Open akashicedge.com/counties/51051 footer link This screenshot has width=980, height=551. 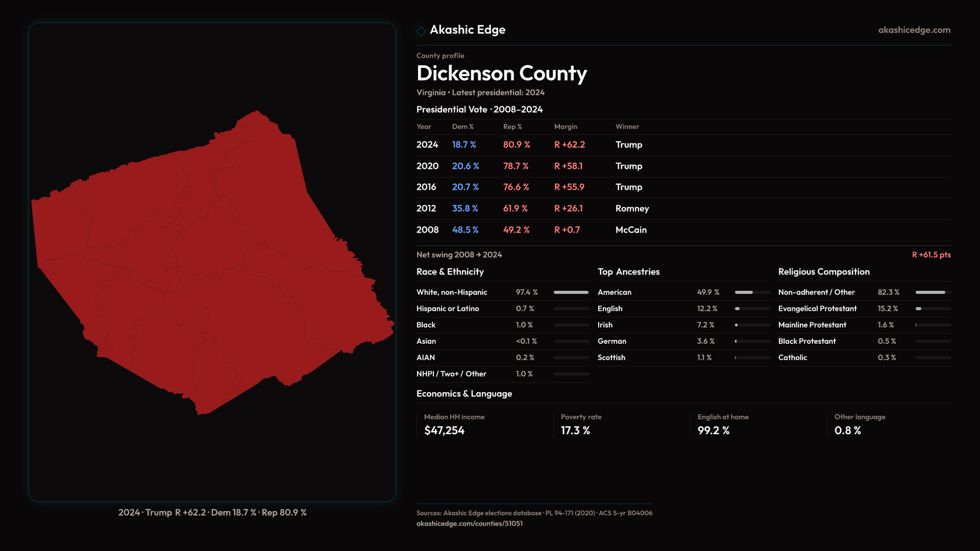tap(469, 523)
